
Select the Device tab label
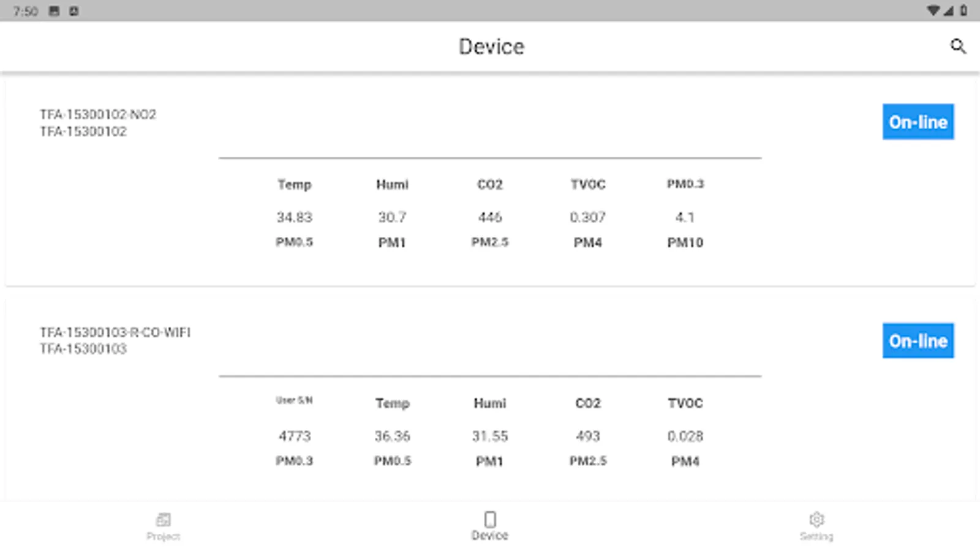490,536
